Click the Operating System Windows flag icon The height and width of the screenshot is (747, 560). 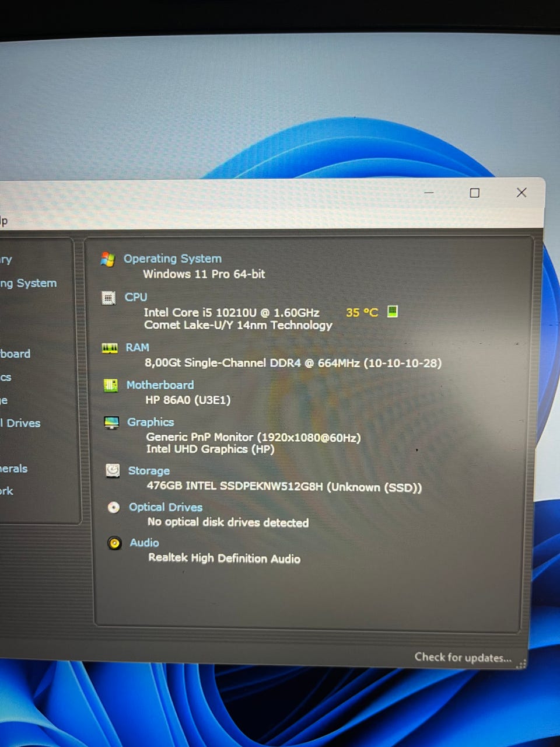click(107, 259)
